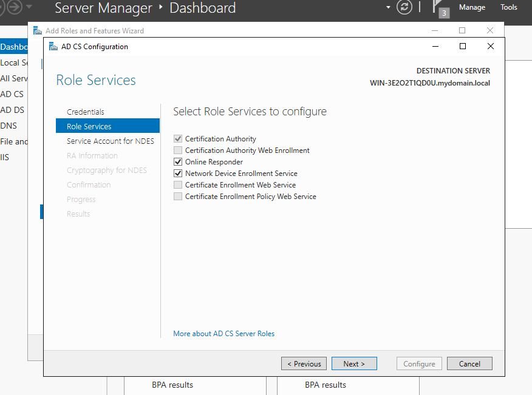This screenshot has width=532, height=395.
Task: Click the right BPA results text
Action: pos(326,385)
